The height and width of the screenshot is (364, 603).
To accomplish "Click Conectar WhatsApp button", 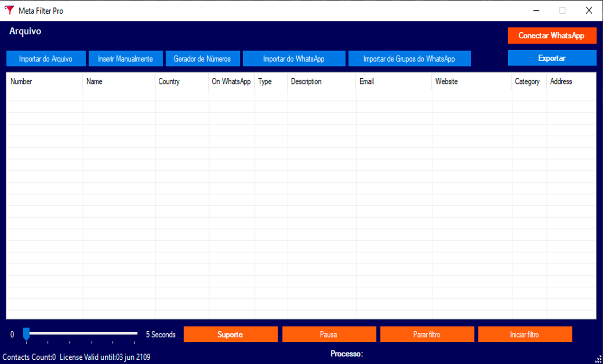I will click(x=552, y=36).
